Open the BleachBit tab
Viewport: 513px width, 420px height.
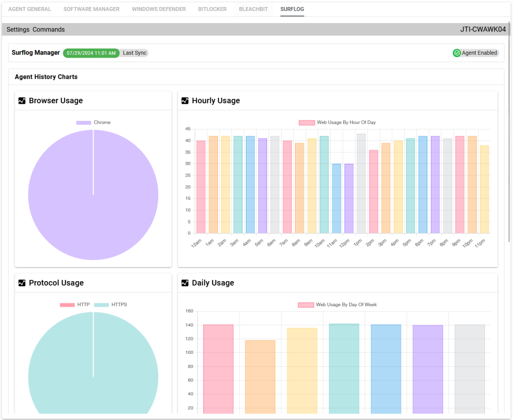253,9
